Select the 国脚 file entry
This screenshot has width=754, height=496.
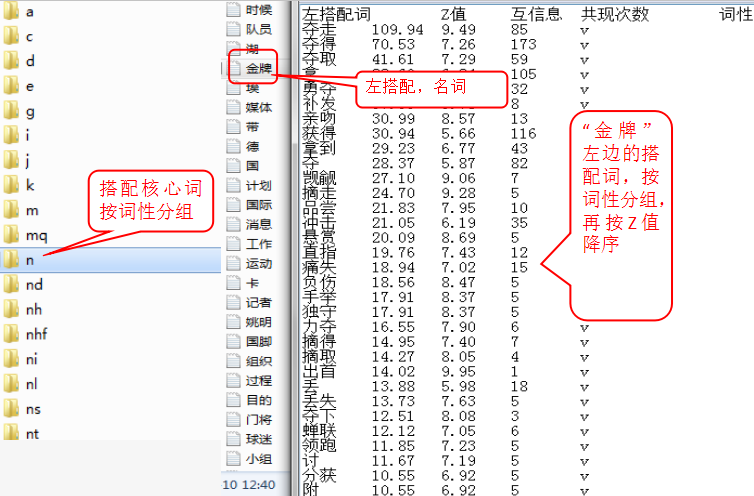[250, 342]
